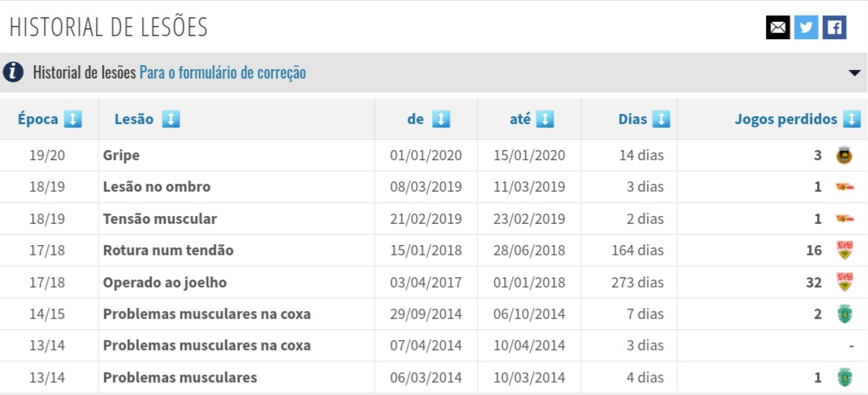
Task: Share injury history on Facebook
Action: tap(834, 27)
